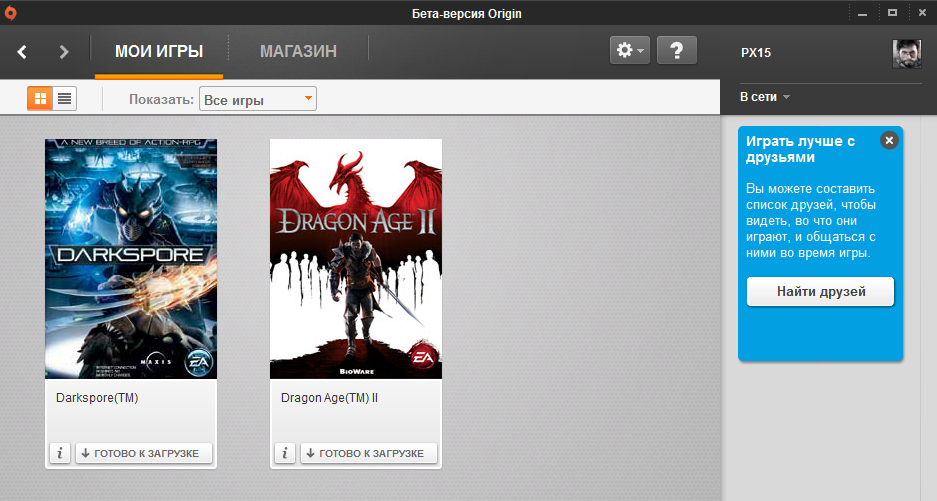Minimize the Origin window
The height and width of the screenshot is (501, 937).
pos(862,13)
